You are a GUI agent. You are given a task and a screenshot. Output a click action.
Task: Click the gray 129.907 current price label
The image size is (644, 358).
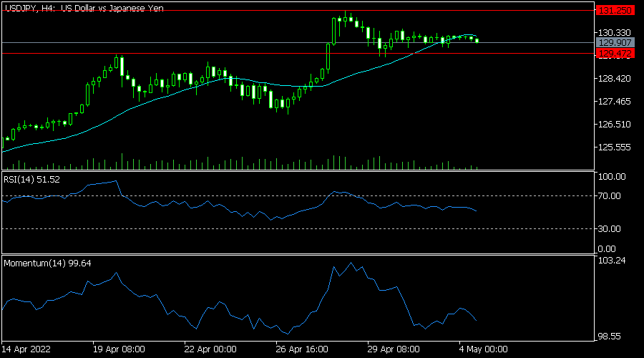point(613,43)
